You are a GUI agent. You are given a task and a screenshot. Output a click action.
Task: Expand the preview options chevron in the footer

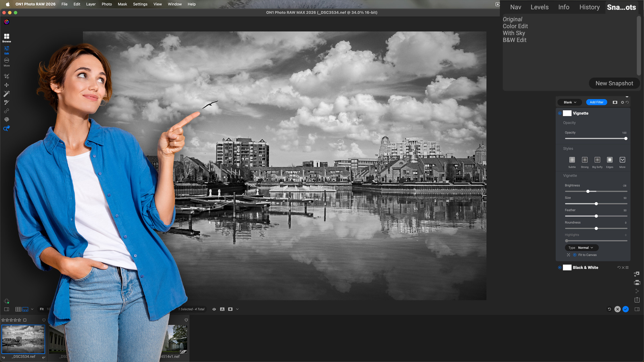(237, 309)
